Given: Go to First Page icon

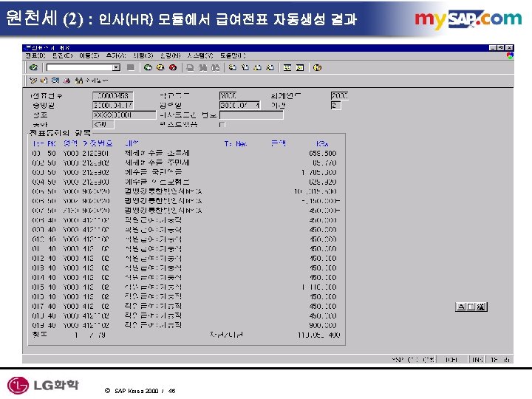Looking at the screenshot, I should click(232, 68).
